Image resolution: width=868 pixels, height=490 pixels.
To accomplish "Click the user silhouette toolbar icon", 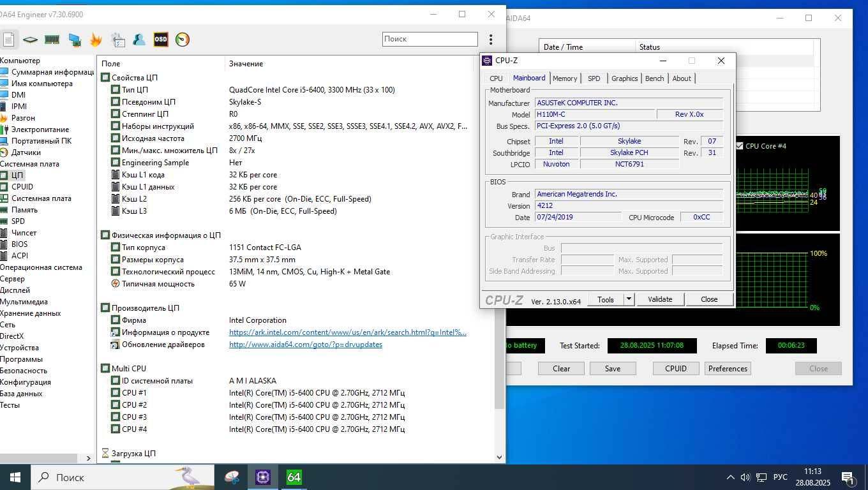I will coord(138,40).
